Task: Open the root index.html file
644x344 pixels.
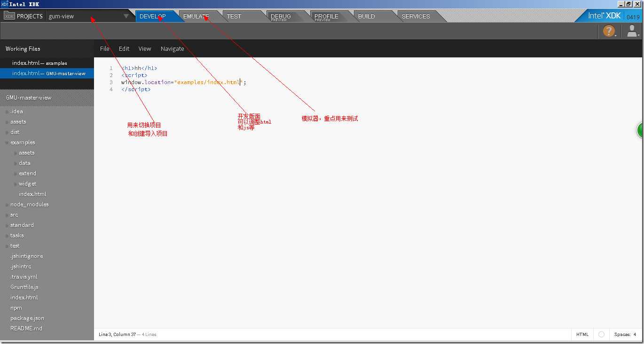Action: 24,297
